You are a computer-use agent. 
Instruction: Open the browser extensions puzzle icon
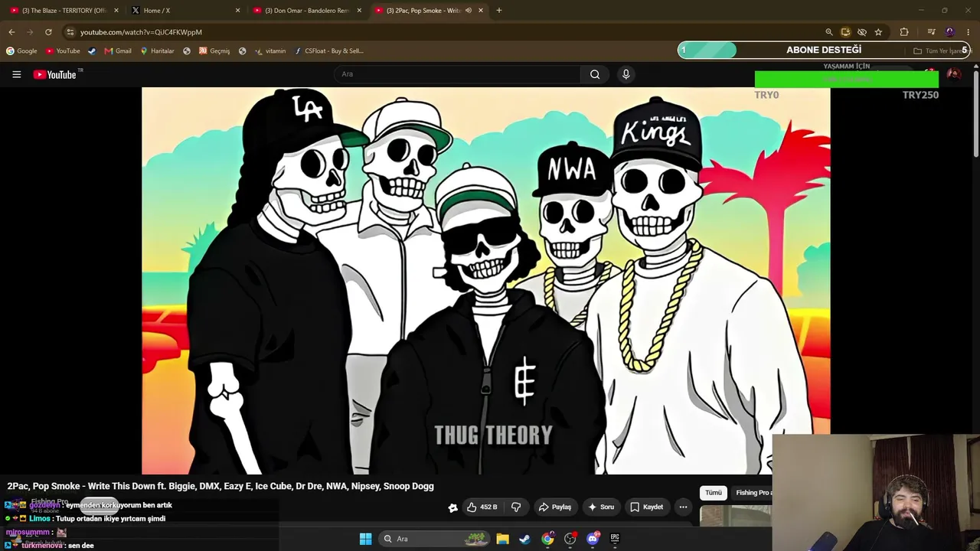(x=904, y=32)
